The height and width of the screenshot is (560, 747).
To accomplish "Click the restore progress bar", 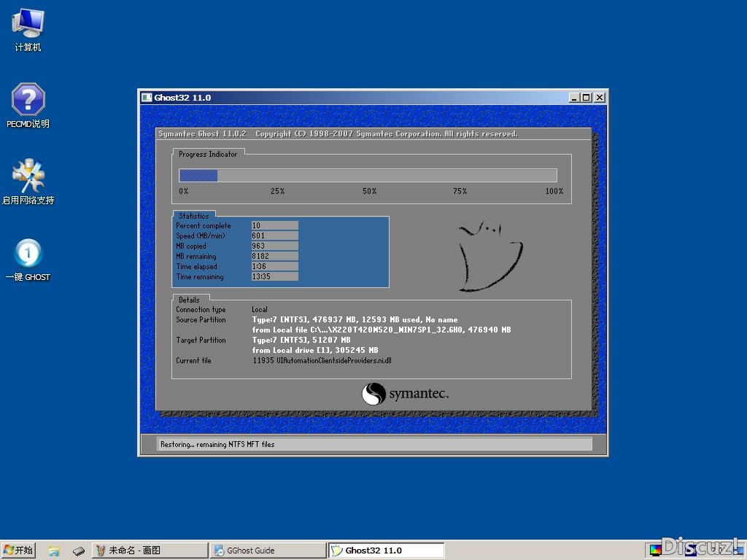I will (x=368, y=175).
